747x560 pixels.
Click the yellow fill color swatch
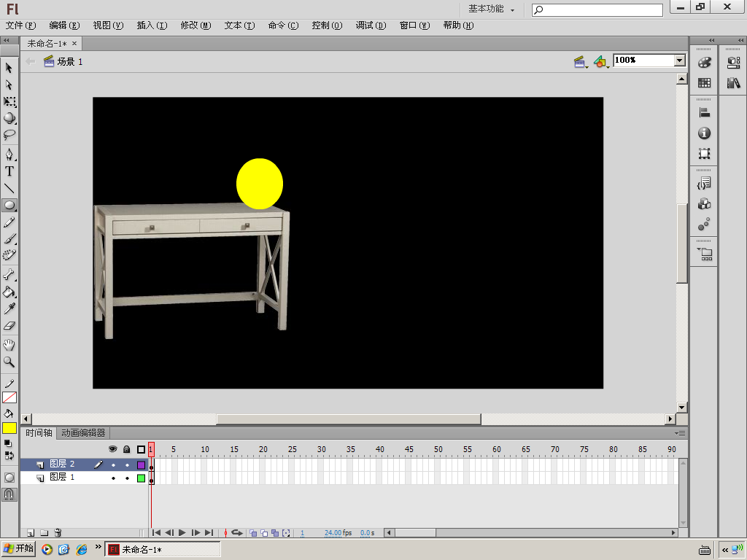[x=9, y=428]
